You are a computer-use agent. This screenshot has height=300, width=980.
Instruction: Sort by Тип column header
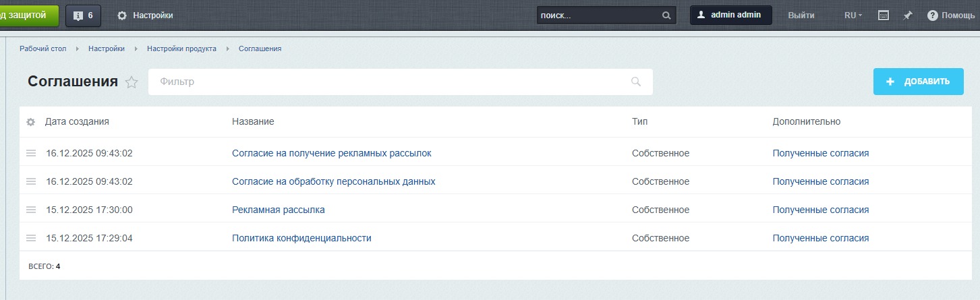pyautogui.click(x=639, y=121)
